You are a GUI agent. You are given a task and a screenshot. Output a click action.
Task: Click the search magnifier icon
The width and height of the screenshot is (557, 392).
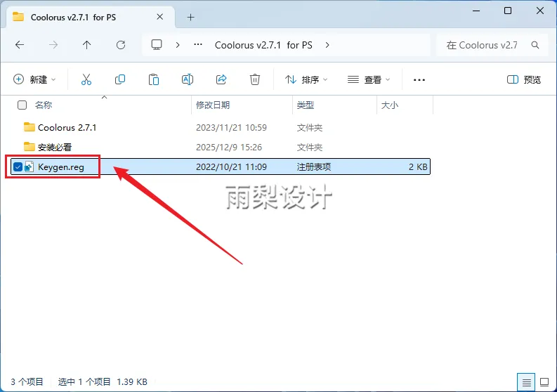point(535,45)
